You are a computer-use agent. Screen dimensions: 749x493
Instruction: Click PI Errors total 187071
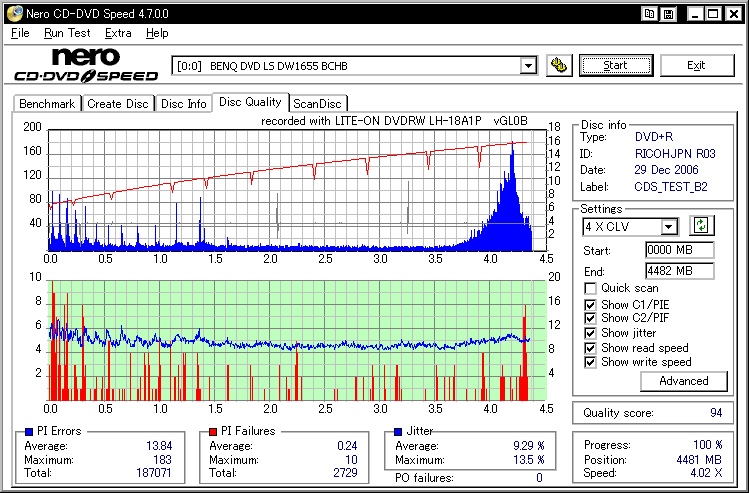(x=154, y=473)
